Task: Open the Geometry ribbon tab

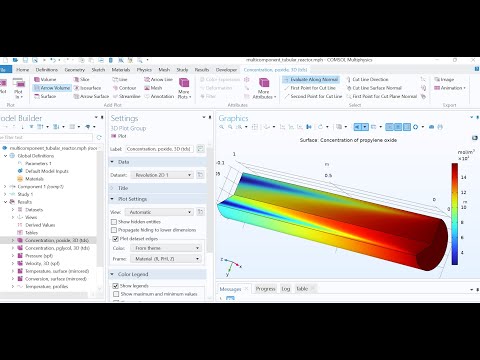Action: click(x=75, y=70)
